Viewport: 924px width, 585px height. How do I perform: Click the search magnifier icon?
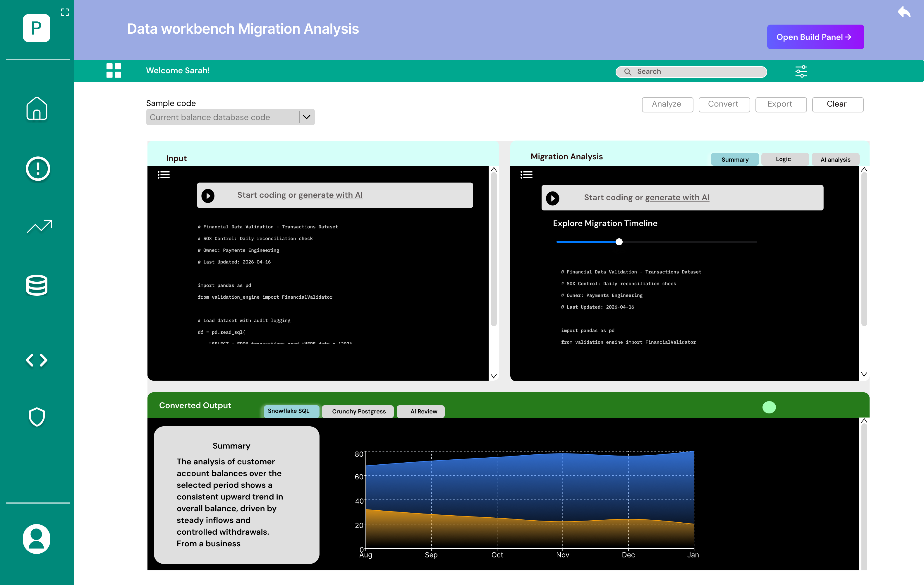pyautogui.click(x=628, y=72)
